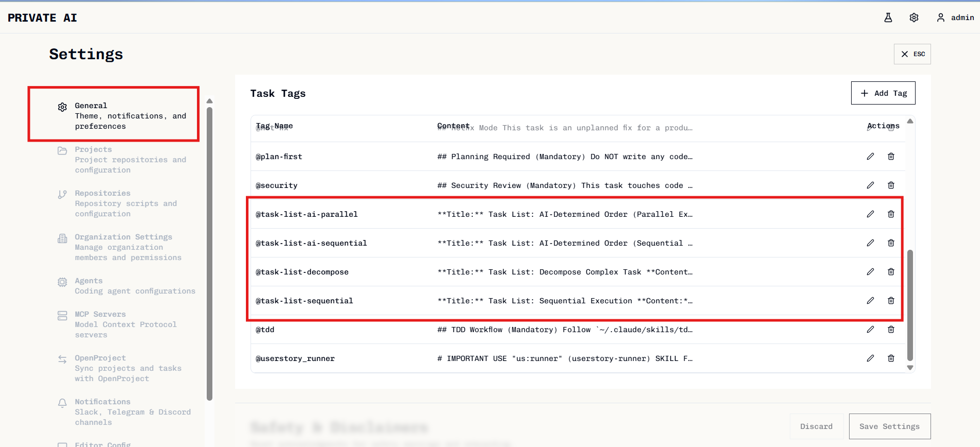Click tag table scroll-up arrow
This screenshot has height=447, width=980.
pos(910,122)
